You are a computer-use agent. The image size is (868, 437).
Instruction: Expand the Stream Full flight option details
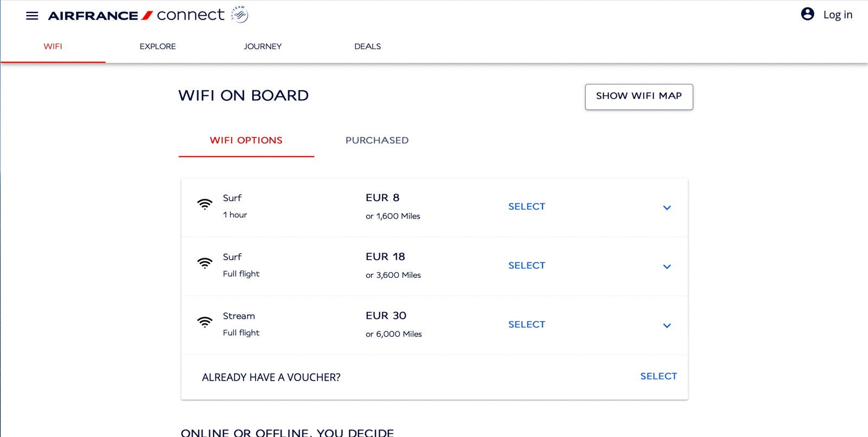[x=667, y=326]
